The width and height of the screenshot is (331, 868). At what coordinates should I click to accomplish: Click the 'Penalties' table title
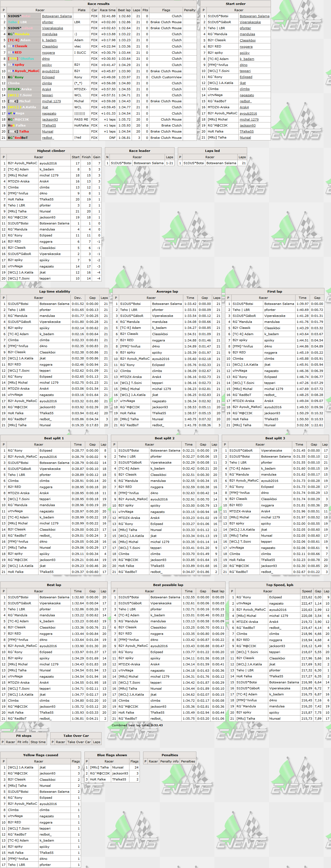click(x=170, y=755)
